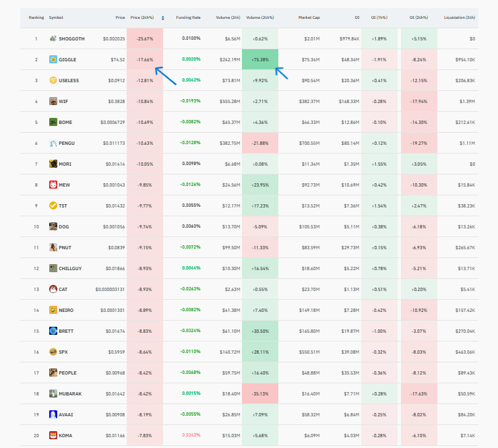Click the WIF dog-with-hat icon
The width and height of the screenshot is (498, 448).
coord(53,101)
